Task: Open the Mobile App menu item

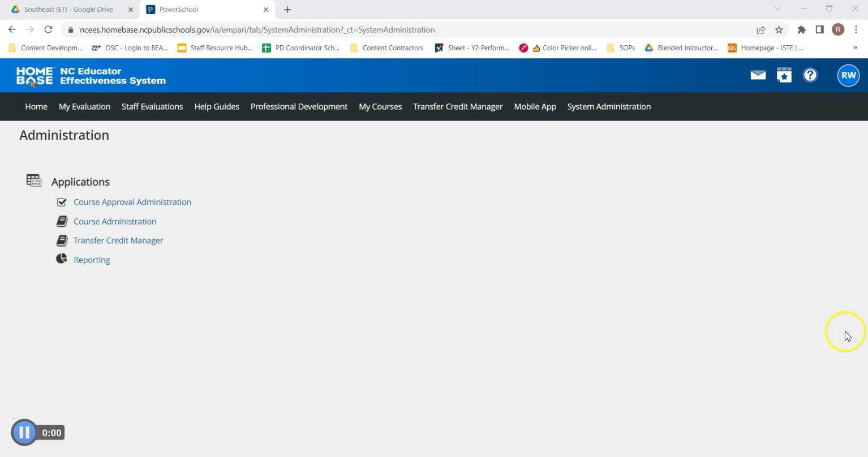Action: pyautogui.click(x=535, y=106)
